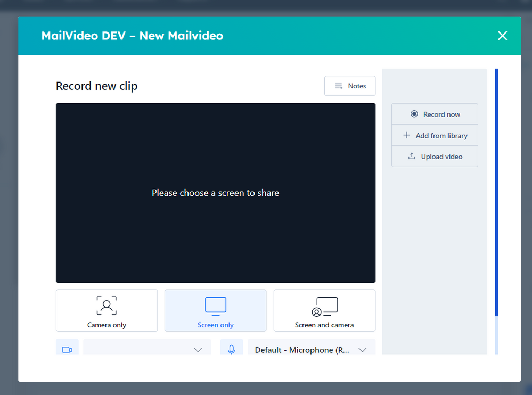
Task: Choose Add from library option
Action: click(435, 135)
